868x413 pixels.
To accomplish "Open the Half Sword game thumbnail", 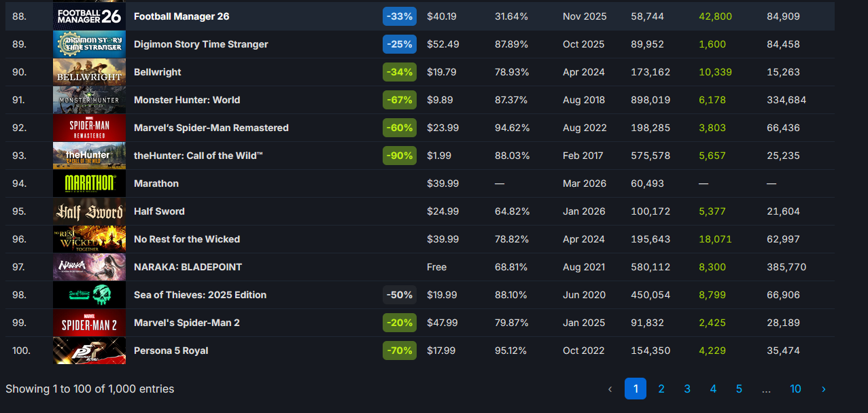I will click(x=89, y=211).
